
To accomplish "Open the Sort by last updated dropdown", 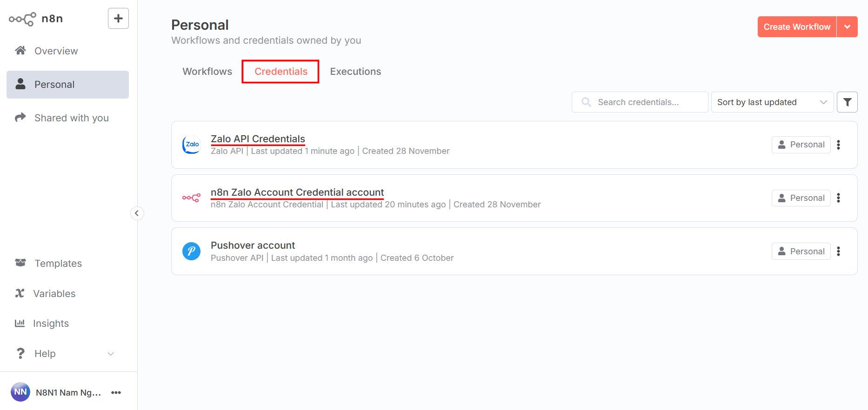I will (x=771, y=102).
